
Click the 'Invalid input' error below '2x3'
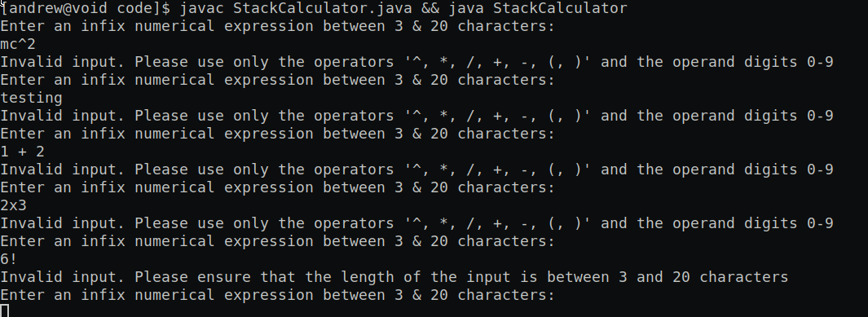tap(416, 223)
